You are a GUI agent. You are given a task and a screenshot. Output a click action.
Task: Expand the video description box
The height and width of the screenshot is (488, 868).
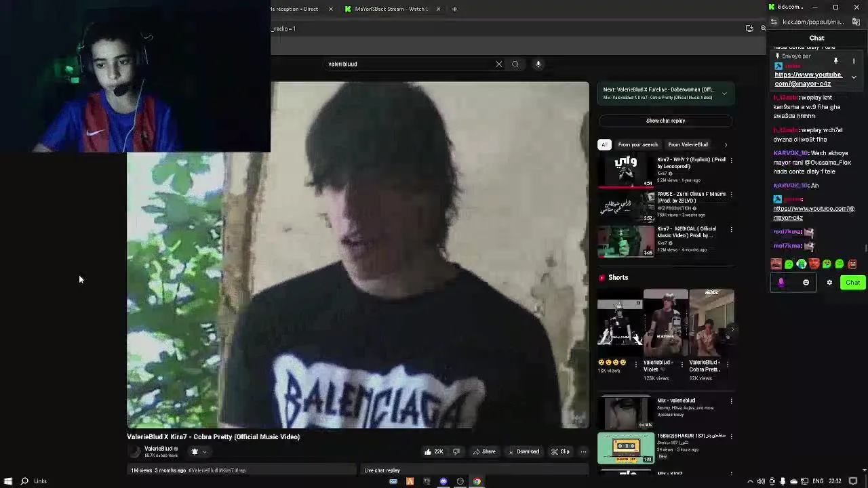tap(242, 470)
